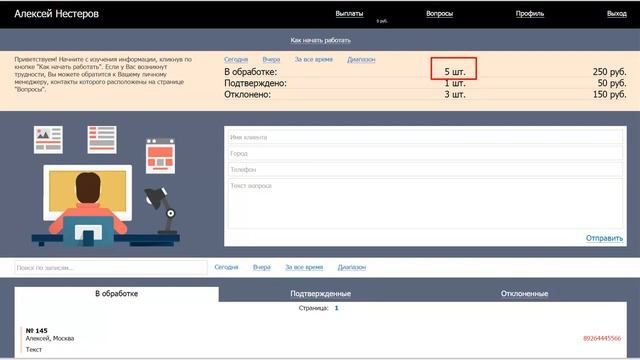
Task: Open the Вопросы page
Action: (439, 13)
